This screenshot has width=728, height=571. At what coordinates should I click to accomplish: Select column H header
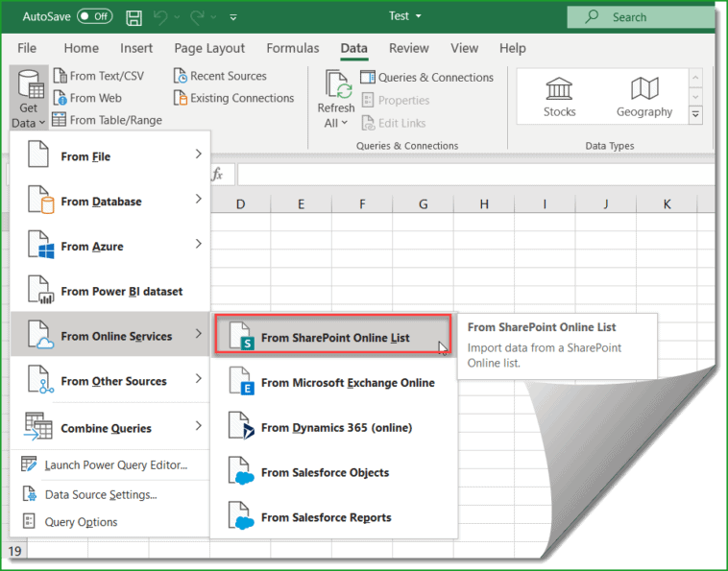tap(484, 203)
